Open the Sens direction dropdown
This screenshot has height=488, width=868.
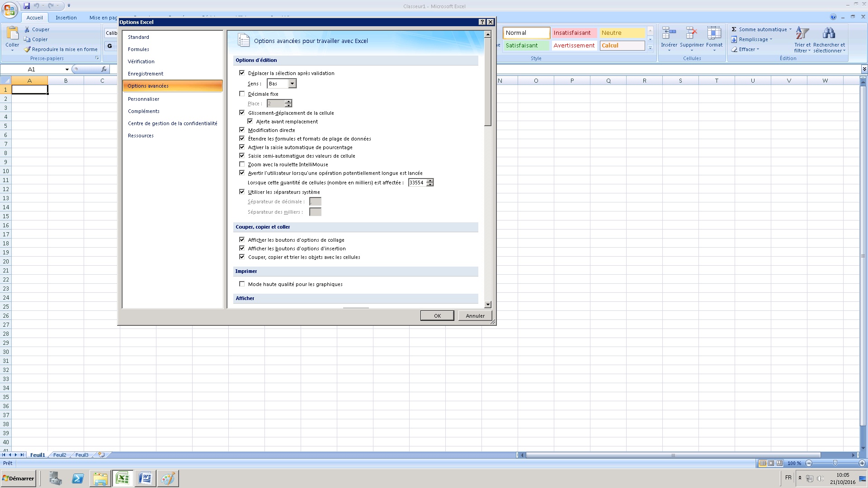[x=292, y=84]
